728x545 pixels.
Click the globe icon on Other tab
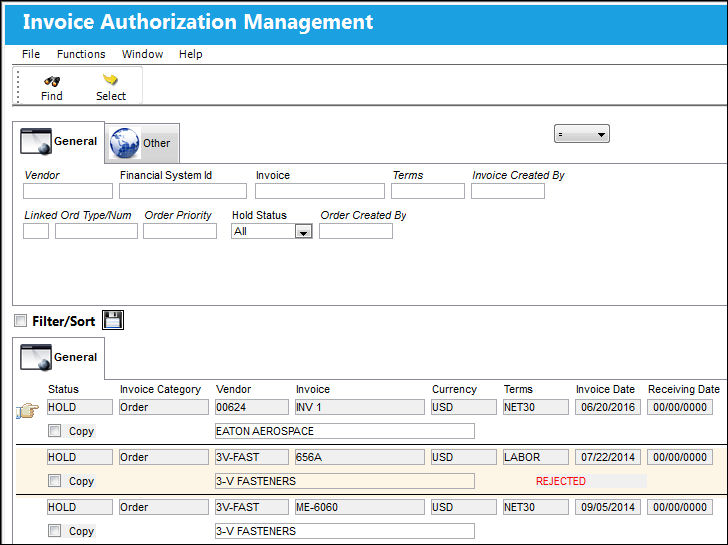(124, 143)
